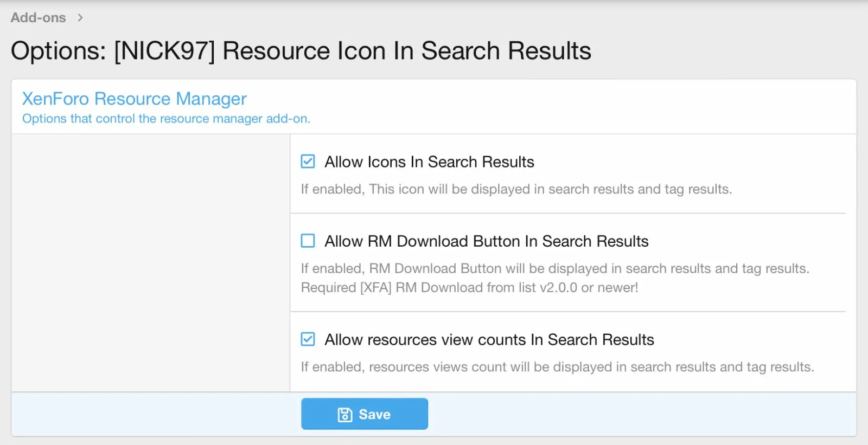Disable the Allow Icons In Search Results checkbox
868x445 pixels.
308,162
